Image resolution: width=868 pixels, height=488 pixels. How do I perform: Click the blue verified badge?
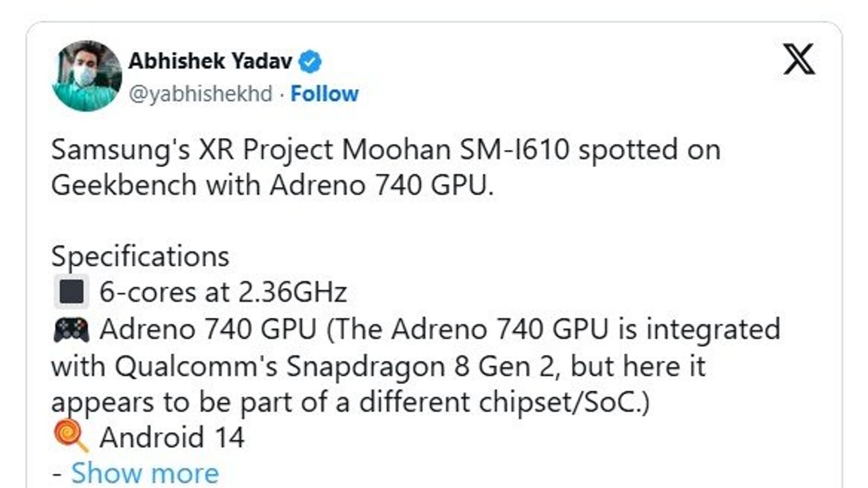coord(310,61)
